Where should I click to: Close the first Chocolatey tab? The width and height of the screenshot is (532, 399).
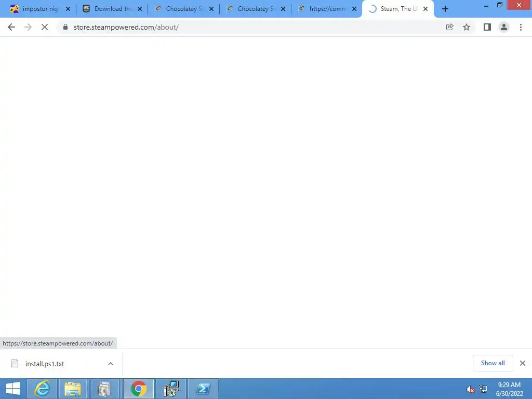coord(211,9)
